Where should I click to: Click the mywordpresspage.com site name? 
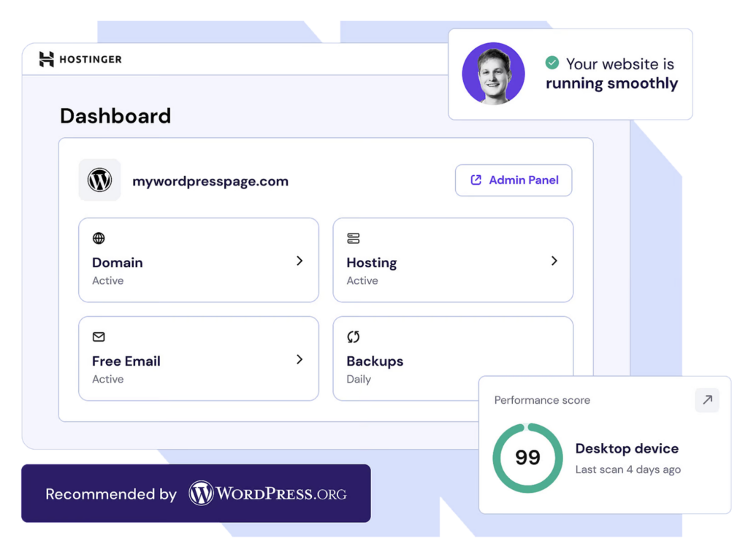pos(210,180)
